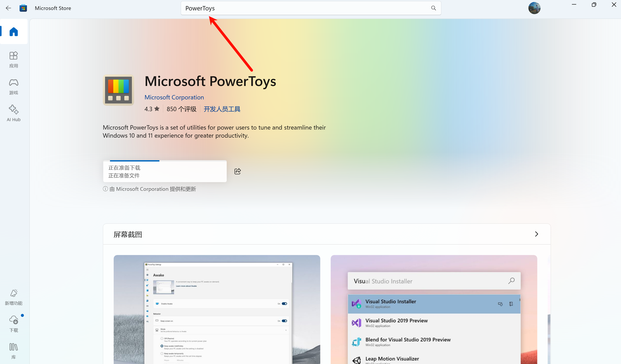This screenshot has height=364, width=621.
Task: Select the Home tab in sidebar
Action: click(13, 32)
